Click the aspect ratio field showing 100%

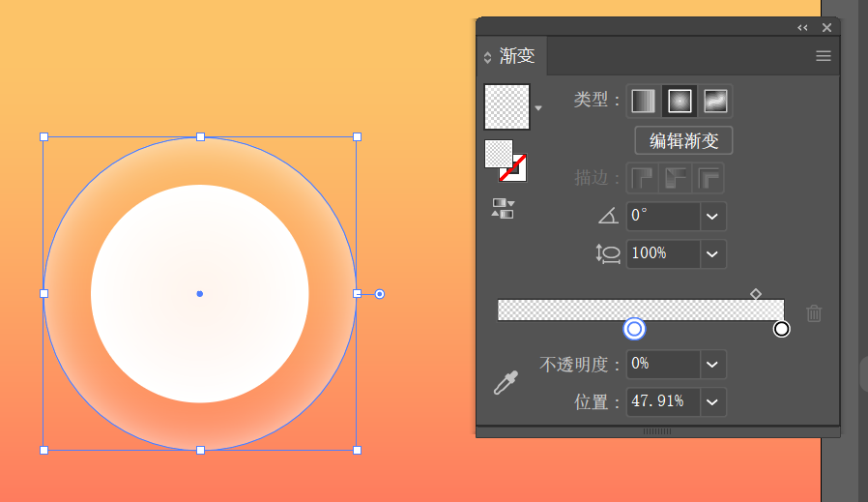[x=663, y=253]
